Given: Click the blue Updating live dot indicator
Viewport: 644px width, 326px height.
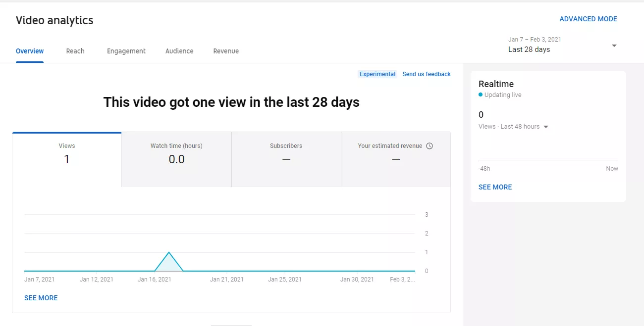Looking at the screenshot, I should coord(481,94).
